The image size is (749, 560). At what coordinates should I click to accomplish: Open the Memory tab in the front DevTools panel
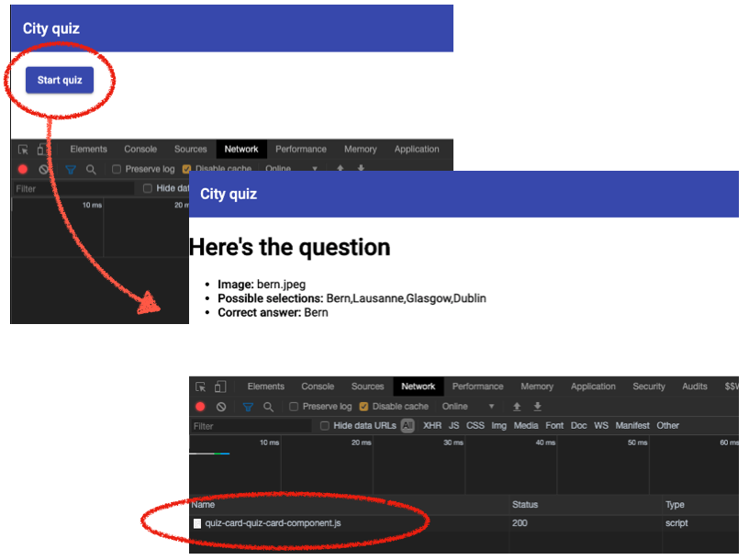point(537,386)
